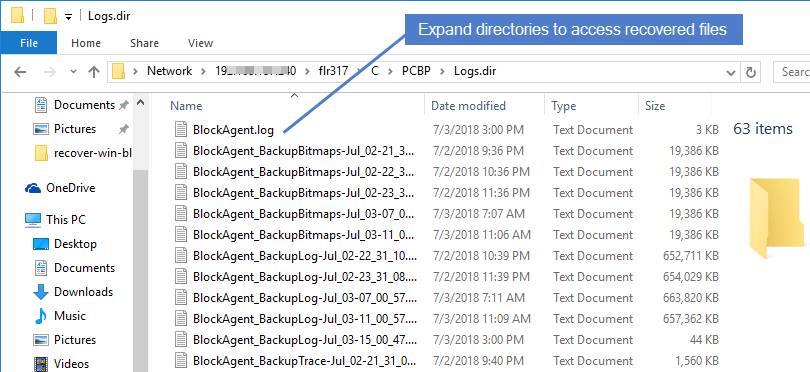This screenshot has width=810, height=372.
Task: Click the Refresh address bar button
Action: pos(751,72)
